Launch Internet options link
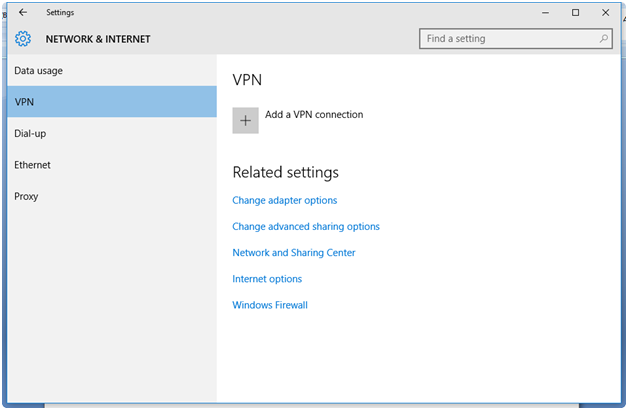Screen dimensions: 628x410 267,279
